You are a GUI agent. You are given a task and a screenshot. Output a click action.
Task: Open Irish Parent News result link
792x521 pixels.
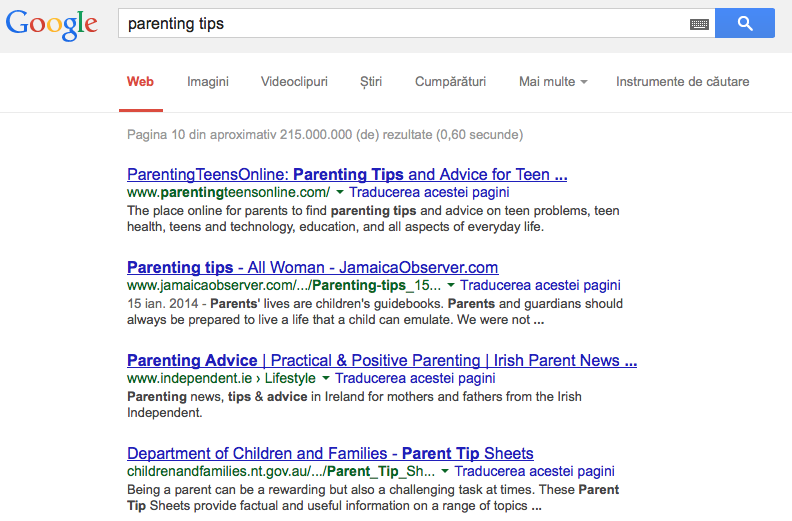tap(381, 360)
